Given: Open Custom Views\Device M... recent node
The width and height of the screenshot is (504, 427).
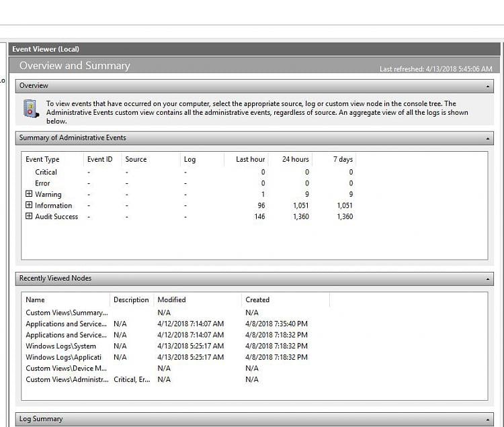Looking at the screenshot, I should [67, 368].
